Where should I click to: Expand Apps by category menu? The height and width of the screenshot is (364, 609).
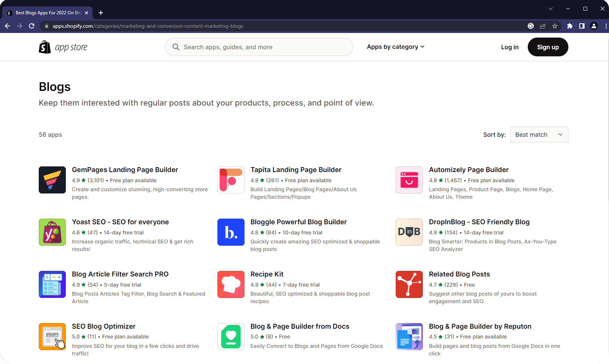[396, 47]
